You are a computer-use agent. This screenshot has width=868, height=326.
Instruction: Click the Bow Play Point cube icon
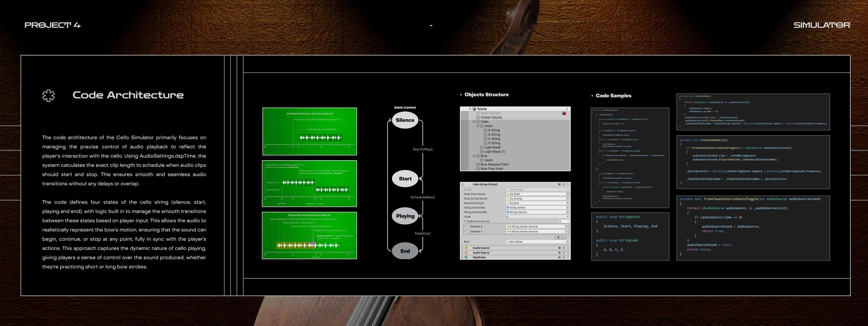[x=478, y=169]
